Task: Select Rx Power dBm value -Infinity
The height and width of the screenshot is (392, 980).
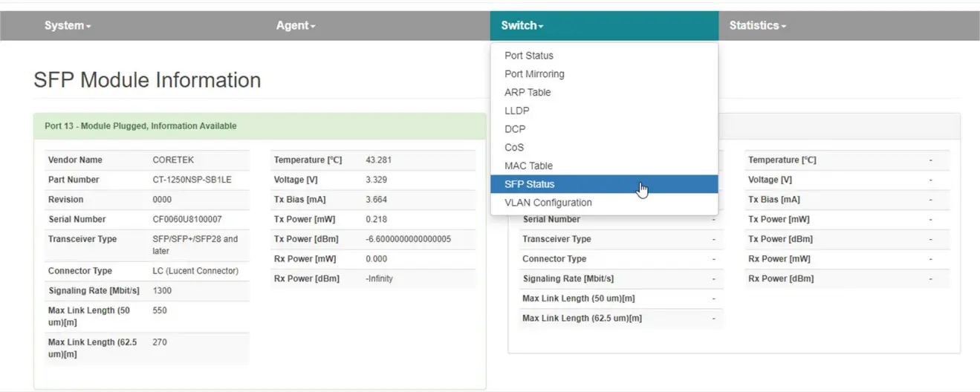Action: (x=380, y=278)
